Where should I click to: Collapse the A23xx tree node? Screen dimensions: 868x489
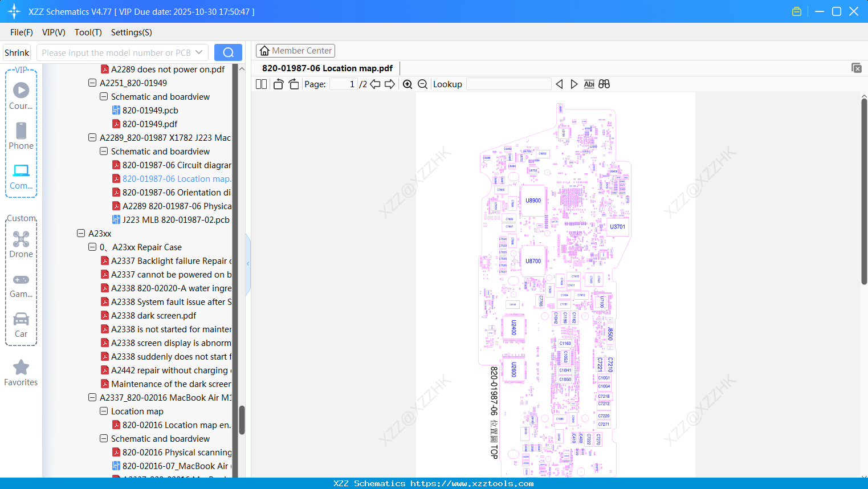click(x=81, y=234)
